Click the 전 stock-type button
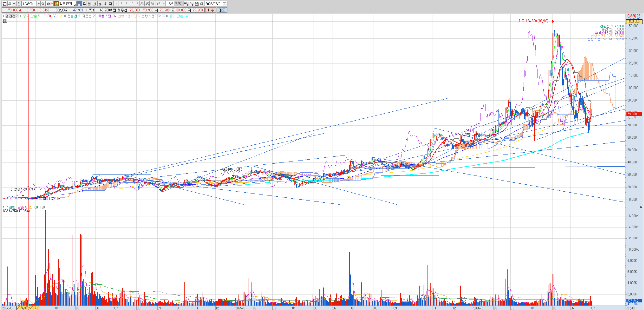The width and height of the screenshot is (644, 310). (19, 4)
